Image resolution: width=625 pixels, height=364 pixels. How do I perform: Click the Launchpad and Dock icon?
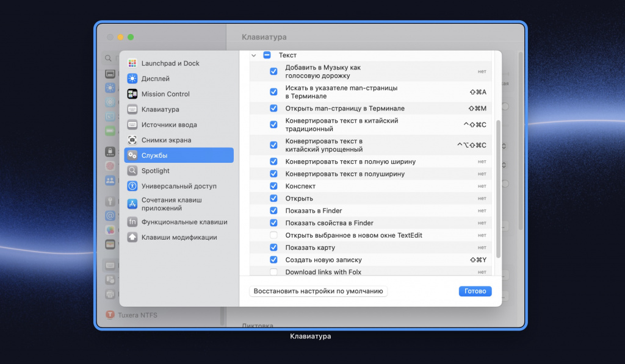(x=132, y=63)
